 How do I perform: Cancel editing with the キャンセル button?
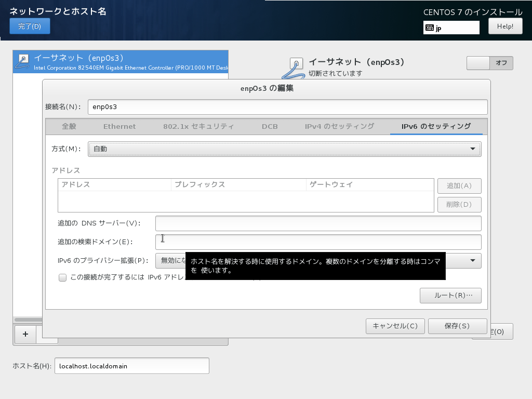(395, 326)
